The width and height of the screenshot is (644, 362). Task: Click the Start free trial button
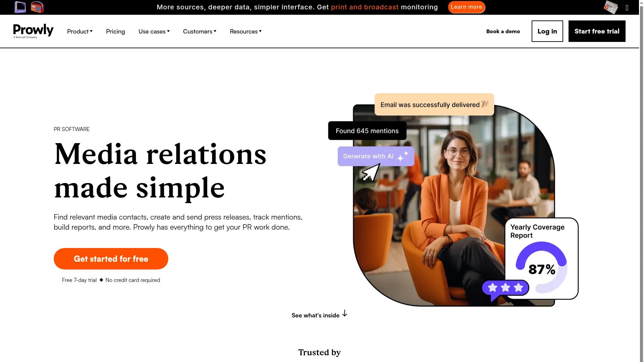(x=597, y=31)
